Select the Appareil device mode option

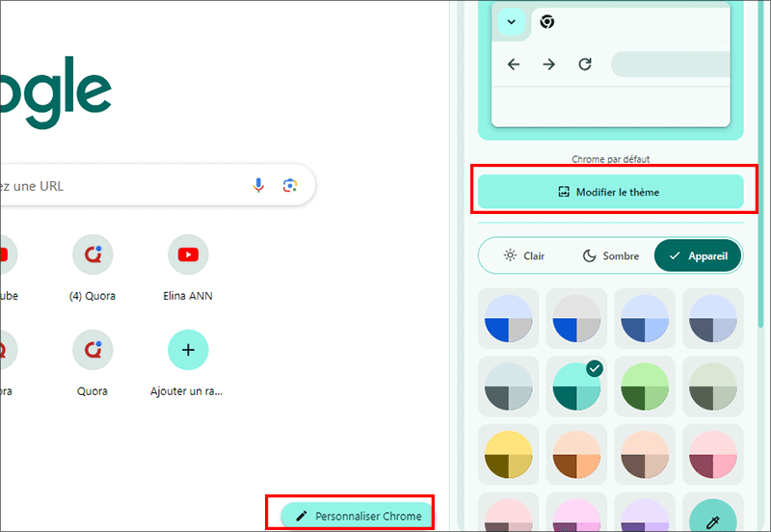pos(698,255)
